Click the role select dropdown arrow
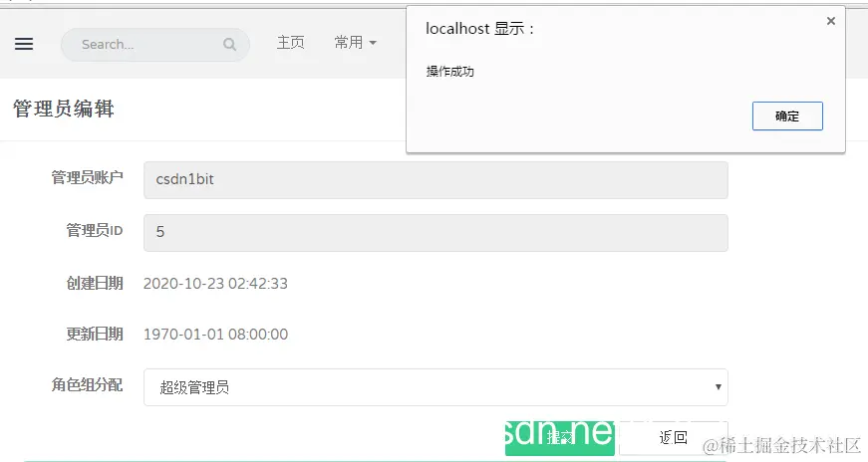 (718, 387)
